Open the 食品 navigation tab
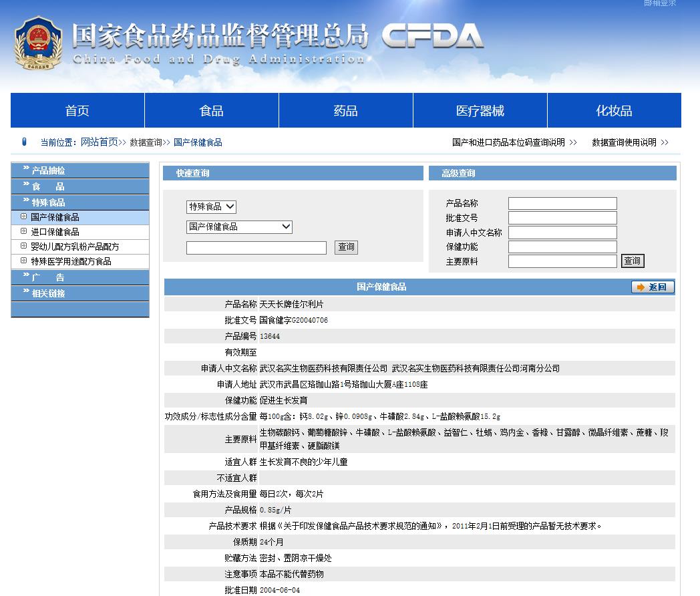The height and width of the screenshot is (596, 700). (212, 110)
